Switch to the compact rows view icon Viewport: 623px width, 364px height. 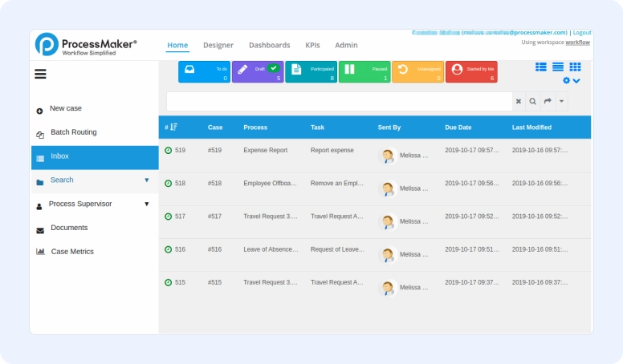coord(558,67)
